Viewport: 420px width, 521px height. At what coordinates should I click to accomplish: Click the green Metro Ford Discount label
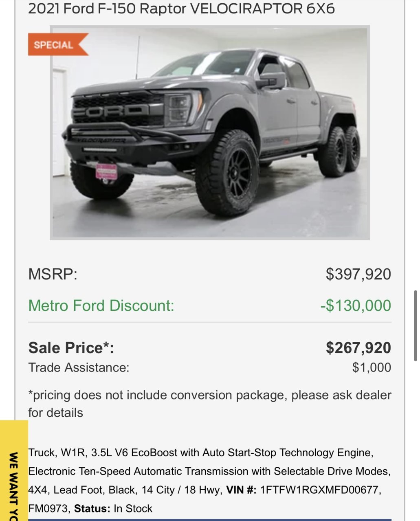pos(101,306)
